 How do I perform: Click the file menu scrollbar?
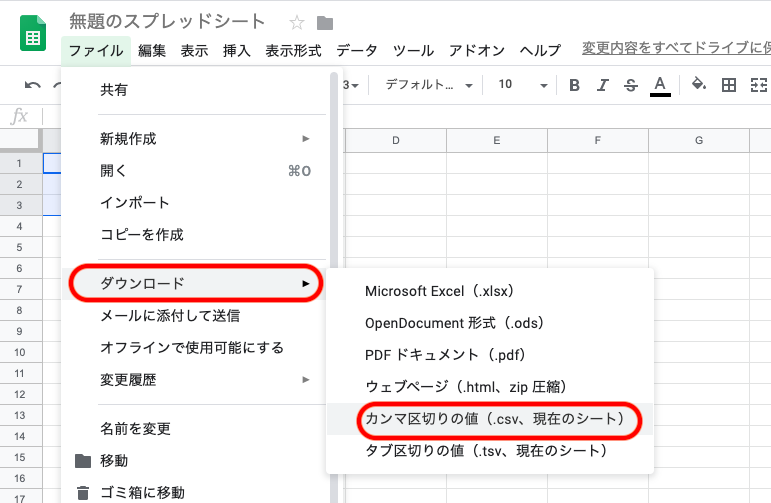(x=334, y=172)
